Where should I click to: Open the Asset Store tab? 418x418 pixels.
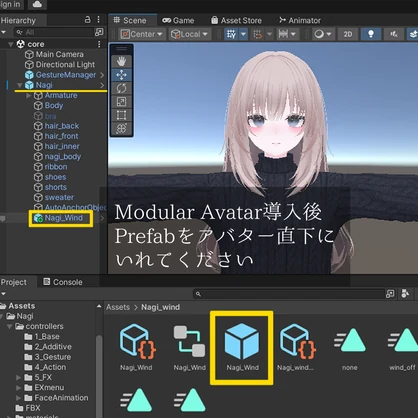click(x=236, y=20)
